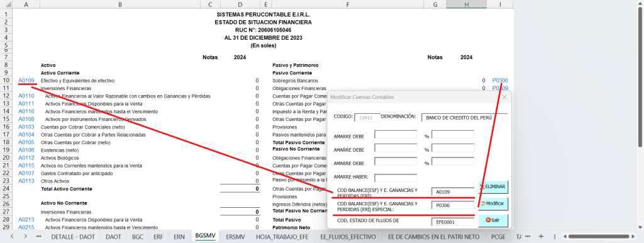Switch to the ERSMV sheet
The image size is (644, 243).
pyautogui.click(x=235, y=237)
